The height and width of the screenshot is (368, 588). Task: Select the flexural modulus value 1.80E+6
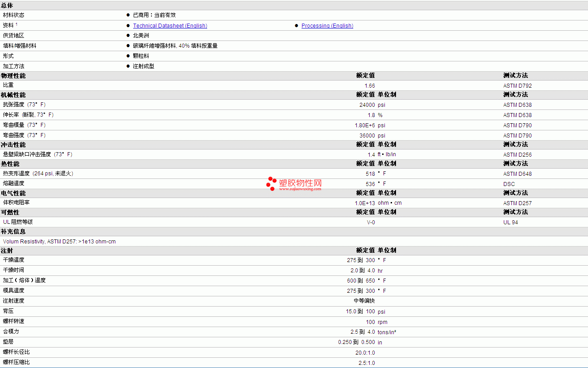tap(365, 125)
